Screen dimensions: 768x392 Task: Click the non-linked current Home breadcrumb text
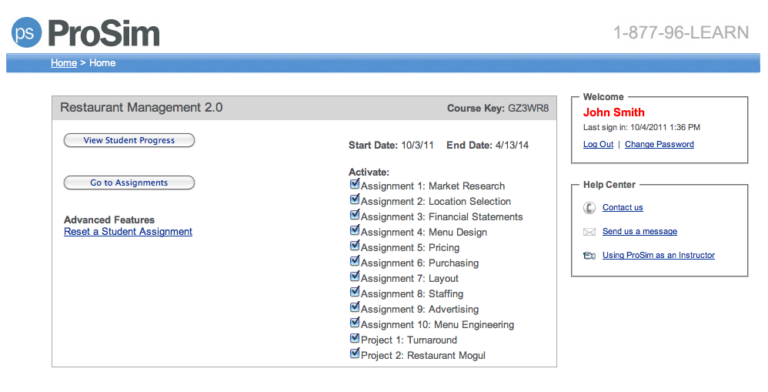[102, 63]
